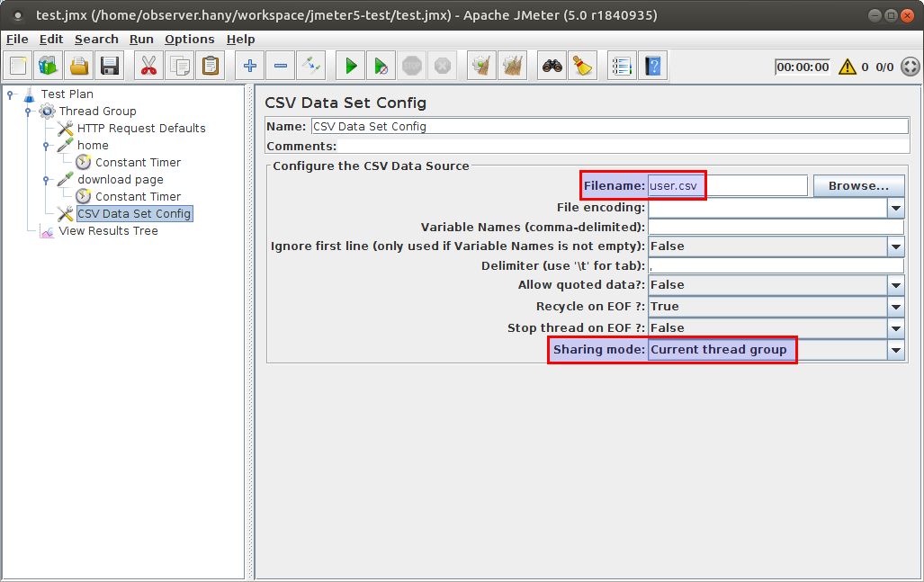Open the Recycle on EOF dropdown

[x=896, y=307]
